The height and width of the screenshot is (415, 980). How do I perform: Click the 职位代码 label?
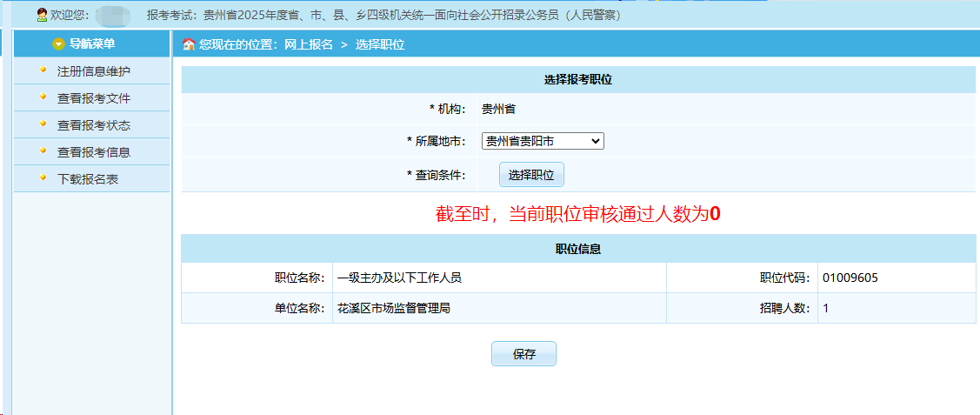pyautogui.click(x=784, y=278)
